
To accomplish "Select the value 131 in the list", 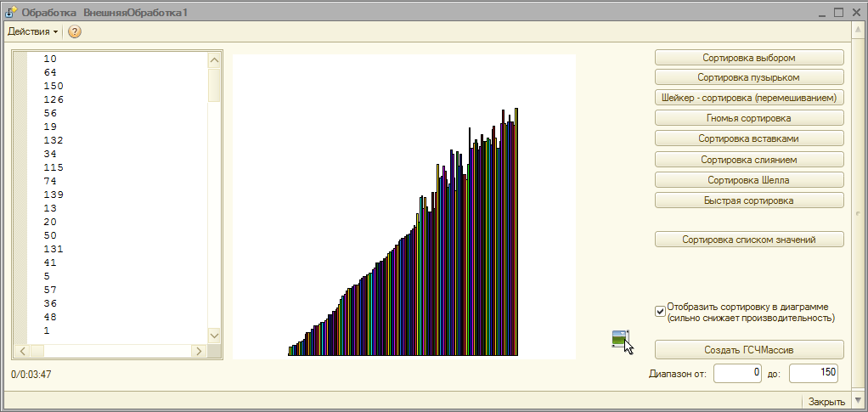I will click(54, 249).
